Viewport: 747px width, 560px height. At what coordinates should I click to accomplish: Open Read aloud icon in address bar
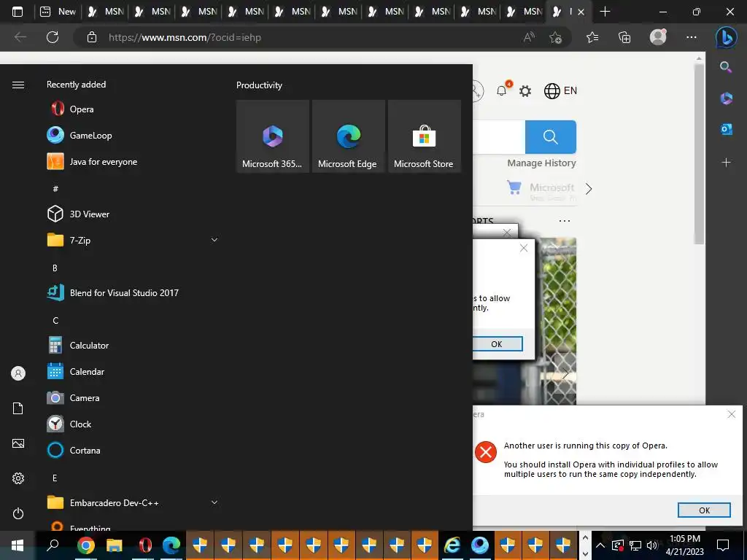pyautogui.click(x=529, y=37)
